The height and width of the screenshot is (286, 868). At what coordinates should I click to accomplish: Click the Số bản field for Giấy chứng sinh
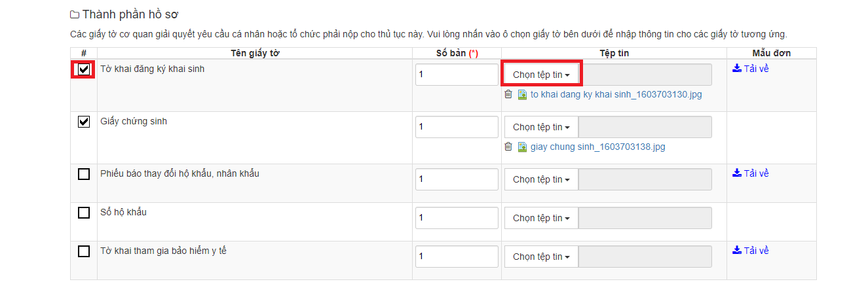tap(457, 127)
